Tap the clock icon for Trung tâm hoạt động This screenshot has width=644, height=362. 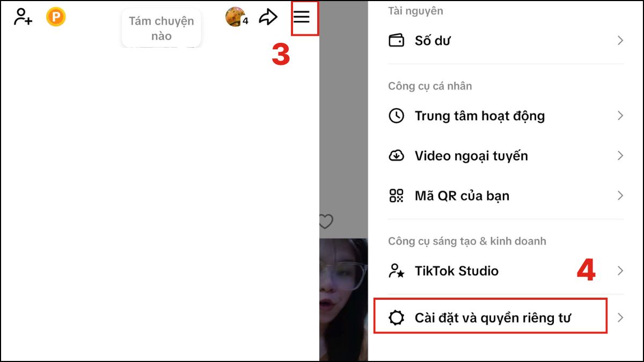[x=396, y=115]
